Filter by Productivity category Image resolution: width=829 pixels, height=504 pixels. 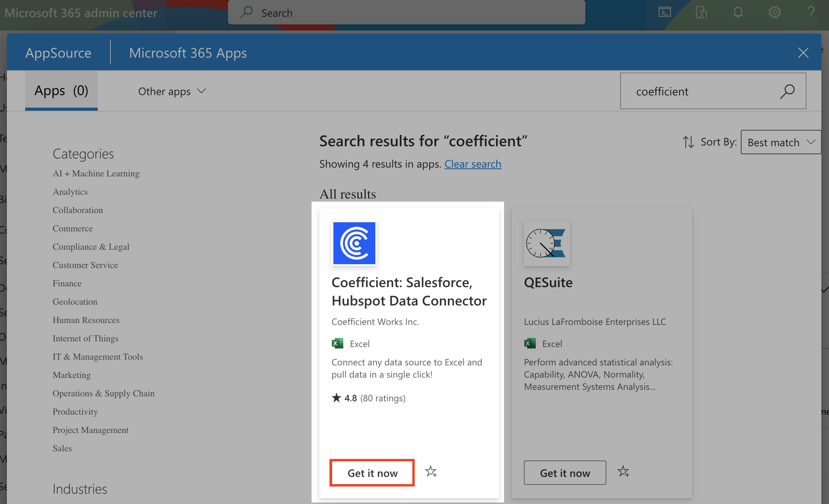point(75,412)
